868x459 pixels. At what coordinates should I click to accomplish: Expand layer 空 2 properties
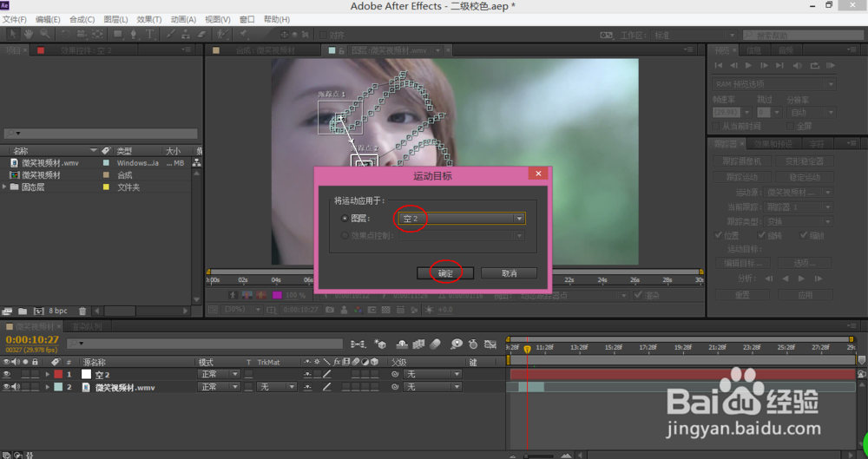[x=48, y=374]
